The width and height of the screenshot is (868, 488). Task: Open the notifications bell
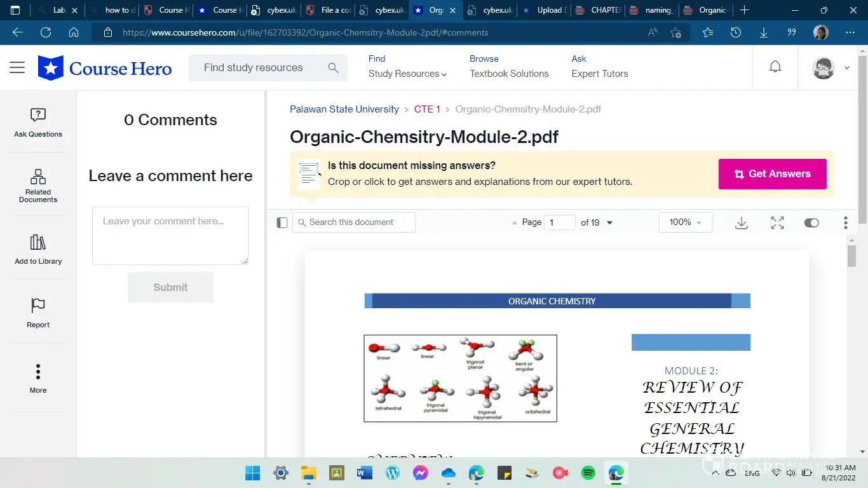pos(775,67)
